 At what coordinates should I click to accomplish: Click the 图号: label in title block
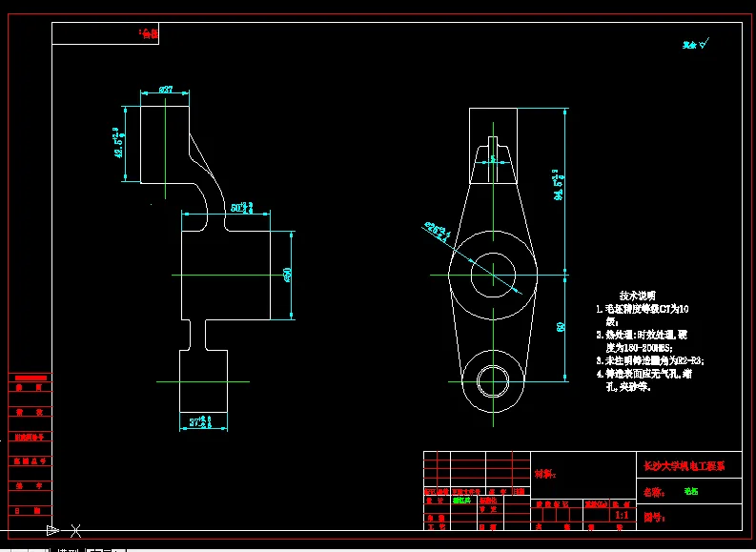point(654,518)
